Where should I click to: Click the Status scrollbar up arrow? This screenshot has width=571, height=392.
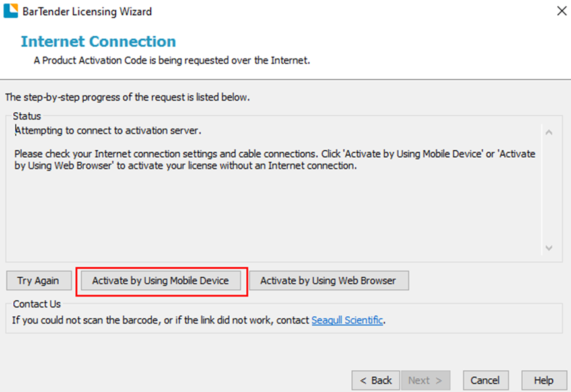[x=549, y=132]
